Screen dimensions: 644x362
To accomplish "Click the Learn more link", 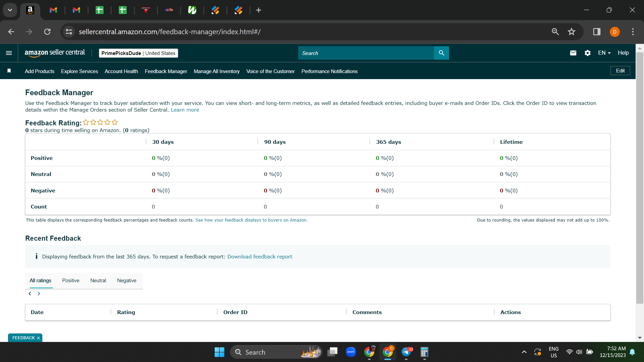I will pos(185,110).
